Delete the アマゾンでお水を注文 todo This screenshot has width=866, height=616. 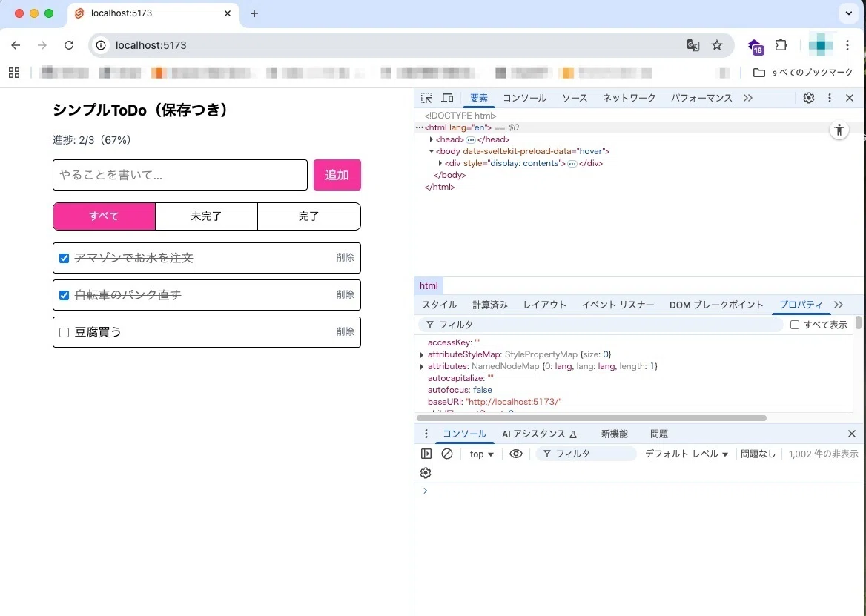tap(346, 257)
